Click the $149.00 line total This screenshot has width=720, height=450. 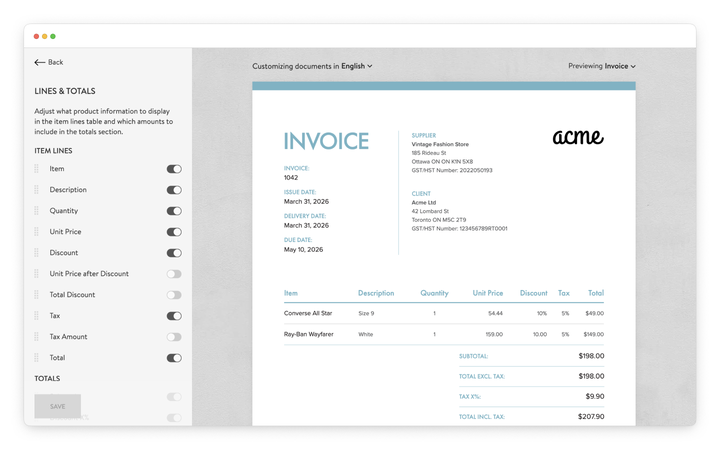coord(594,334)
